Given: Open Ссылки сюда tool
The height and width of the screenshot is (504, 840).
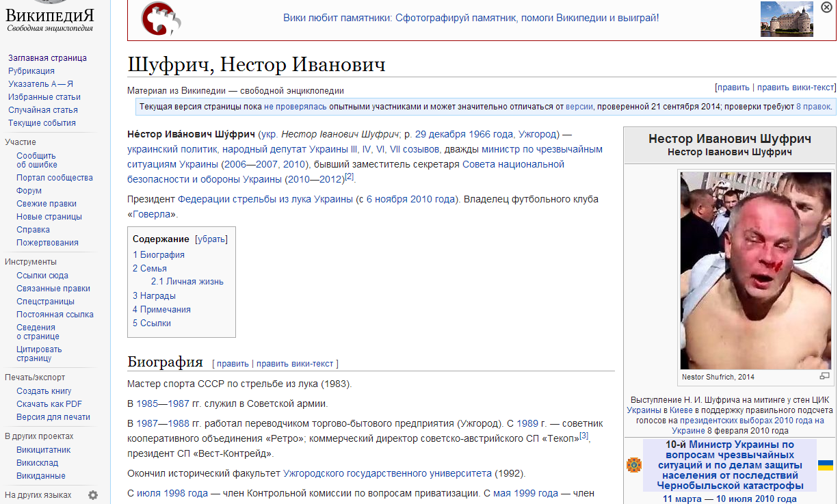Looking at the screenshot, I should tap(42, 276).
